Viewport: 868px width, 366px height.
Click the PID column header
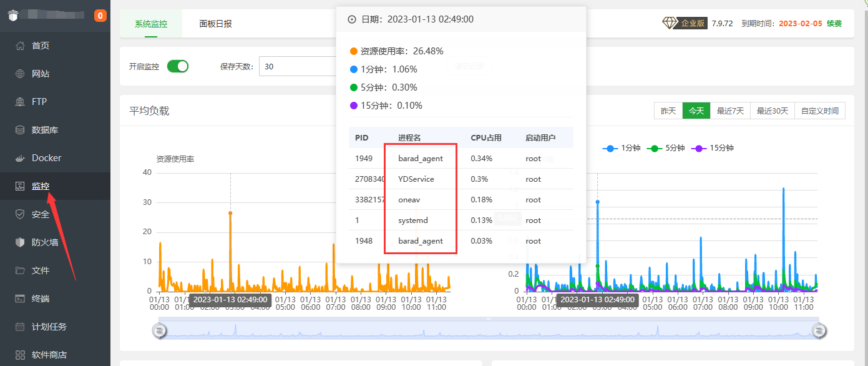(362, 138)
